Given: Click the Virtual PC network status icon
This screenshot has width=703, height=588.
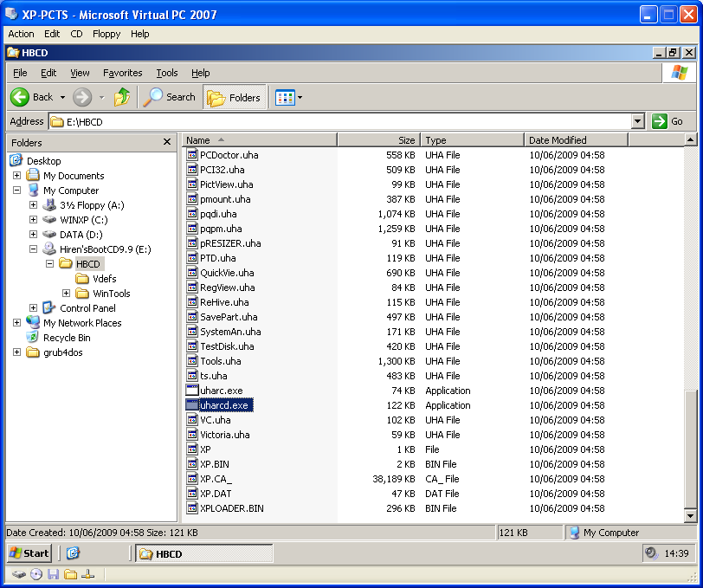Looking at the screenshot, I should [87, 574].
